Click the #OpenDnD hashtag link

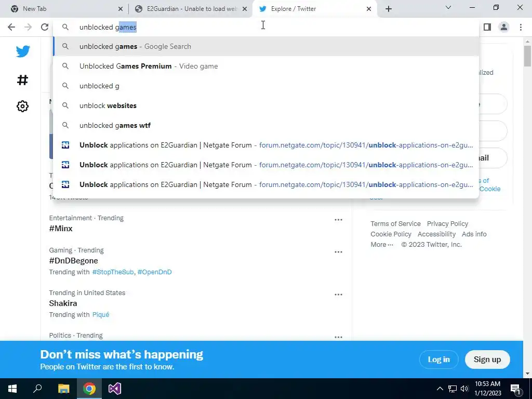tap(154, 272)
